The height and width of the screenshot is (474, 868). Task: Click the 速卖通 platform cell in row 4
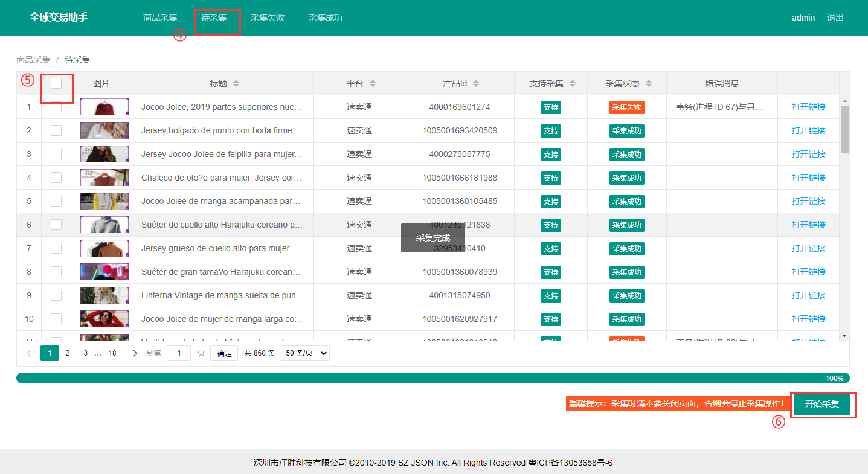pyautogui.click(x=359, y=178)
